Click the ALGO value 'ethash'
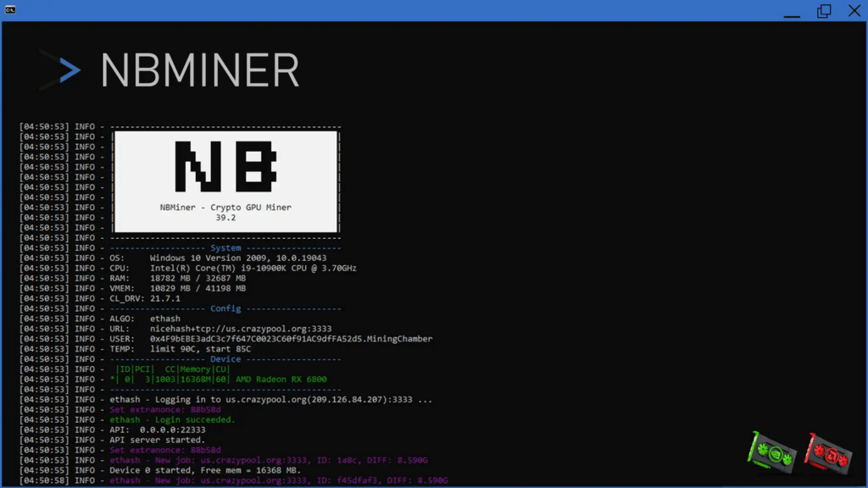Screen dimensions: 868x488 (x=165, y=319)
